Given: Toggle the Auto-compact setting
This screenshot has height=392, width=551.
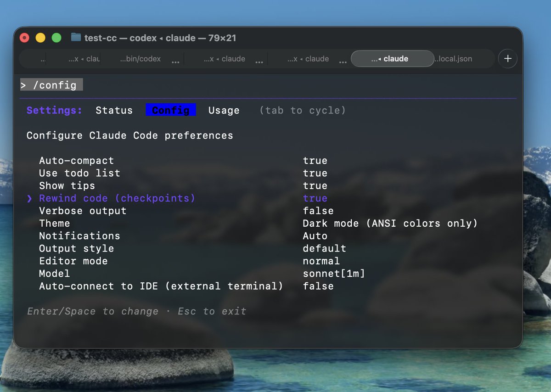Looking at the screenshot, I should pyautogui.click(x=76, y=160).
